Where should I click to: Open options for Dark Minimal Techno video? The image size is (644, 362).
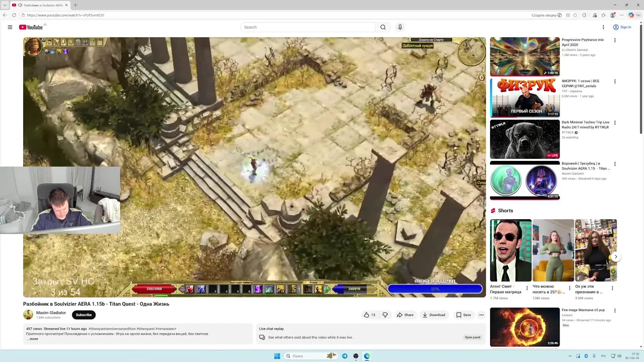[x=614, y=123]
